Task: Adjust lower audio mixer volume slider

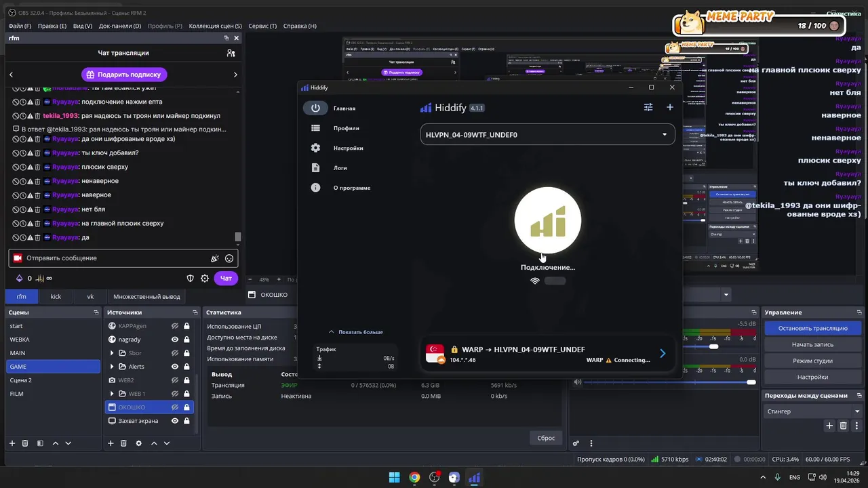Action: click(x=751, y=382)
